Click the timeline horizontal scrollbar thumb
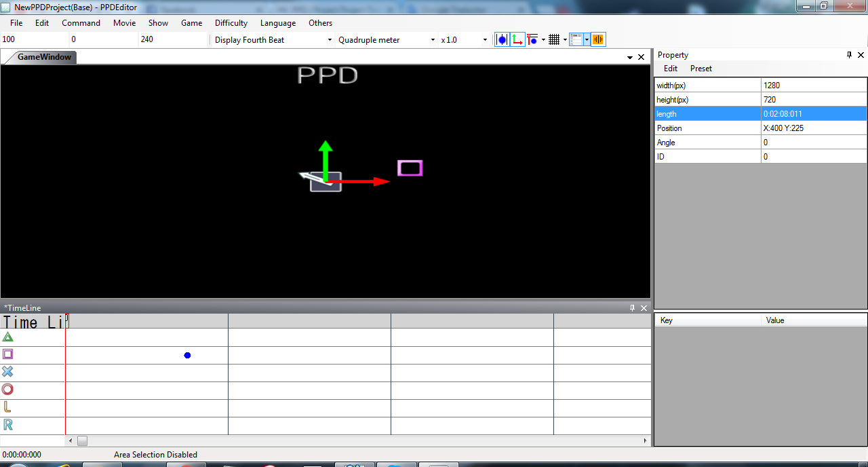The image size is (868, 467). point(82,441)
